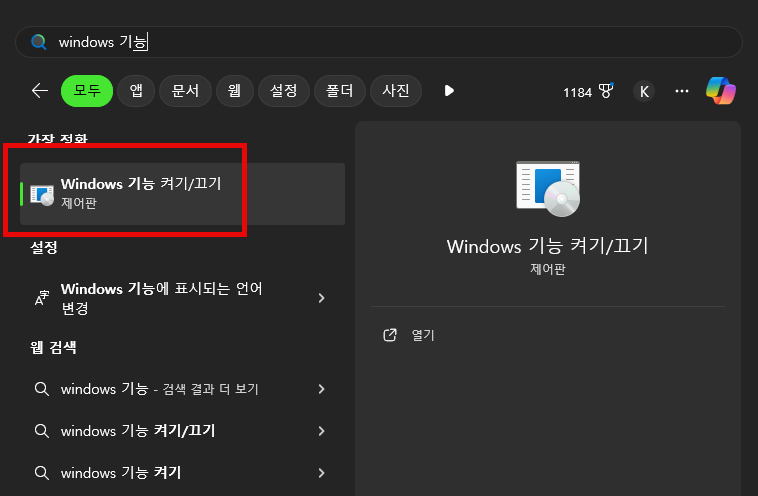
Task: Open 'Windows 기능에 표시되는 언어 변경' setting
Action: pyautogui.click(x=182, y=298)
